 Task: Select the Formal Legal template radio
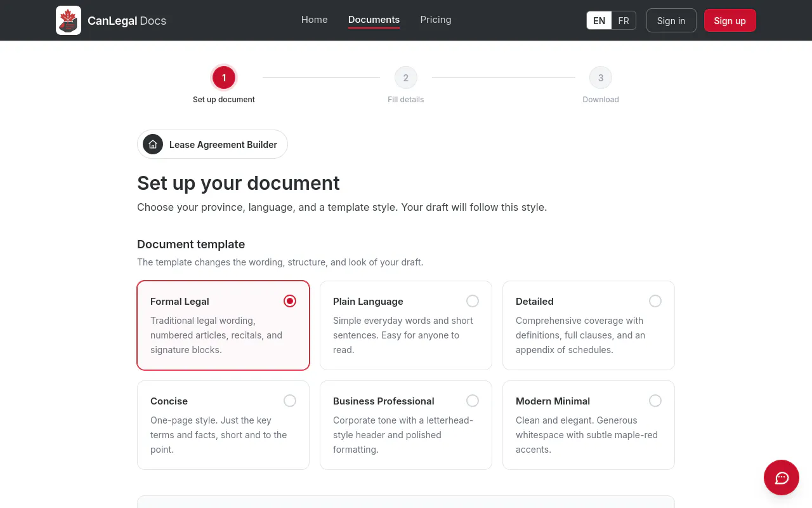290,301
